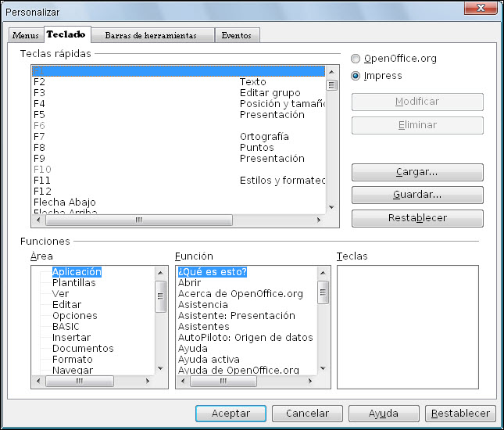Click inside the empty Teclas list box
The height and width of the screenshot is (430, 504).
(408, 327)
